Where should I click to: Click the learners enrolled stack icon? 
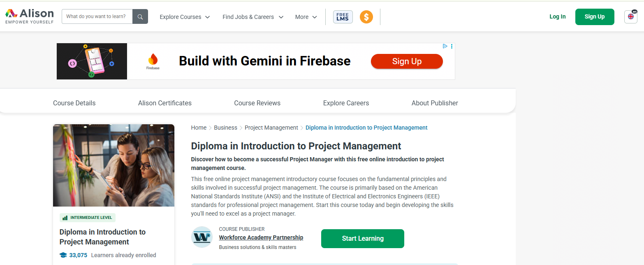63,255
